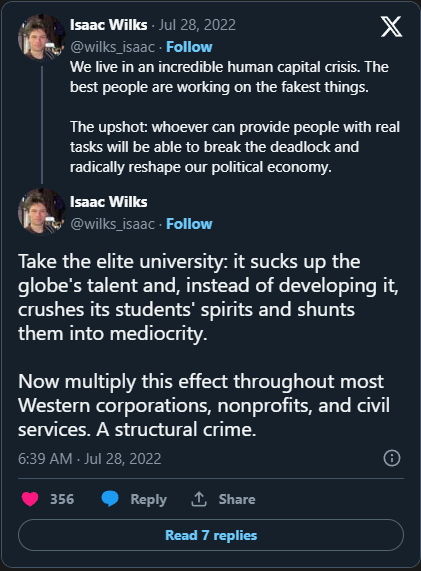Like the tweet with heart icon
421x571 pixels.
click(x=30, y=499)
